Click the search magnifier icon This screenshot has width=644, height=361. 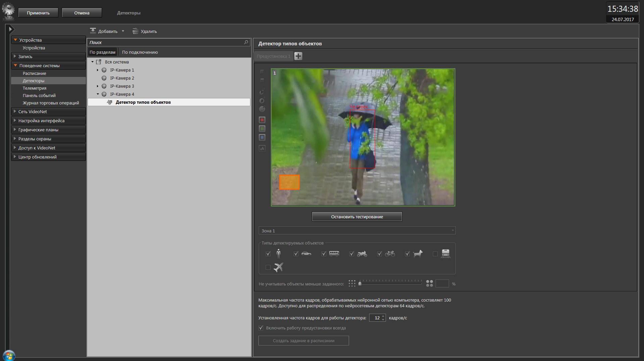(x=246, y=42)
